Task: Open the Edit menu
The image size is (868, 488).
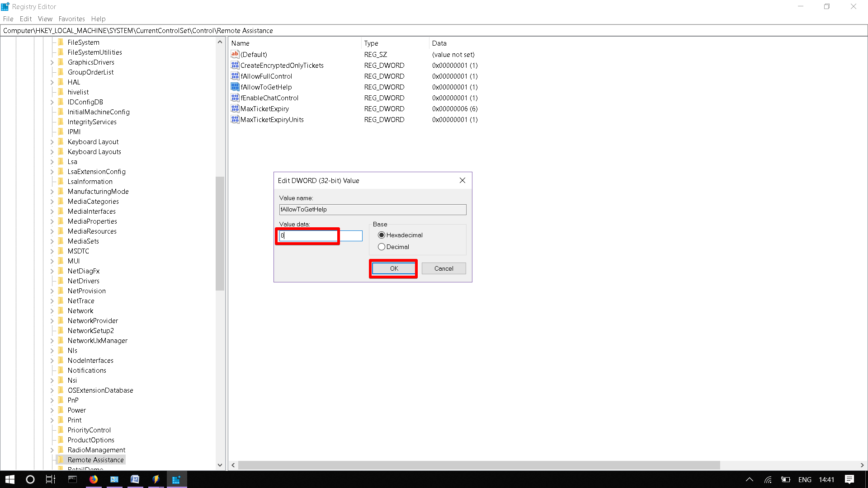Action: click(x=26, y=19)
